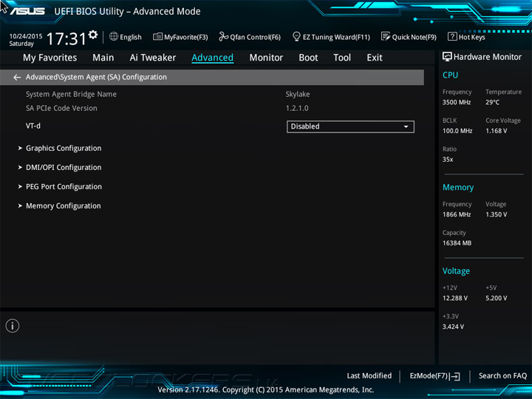Open MyFavorite(F3) list icon
Image resolution: width=532 pixels, height=399 pixels.
[x=158, y=36]
